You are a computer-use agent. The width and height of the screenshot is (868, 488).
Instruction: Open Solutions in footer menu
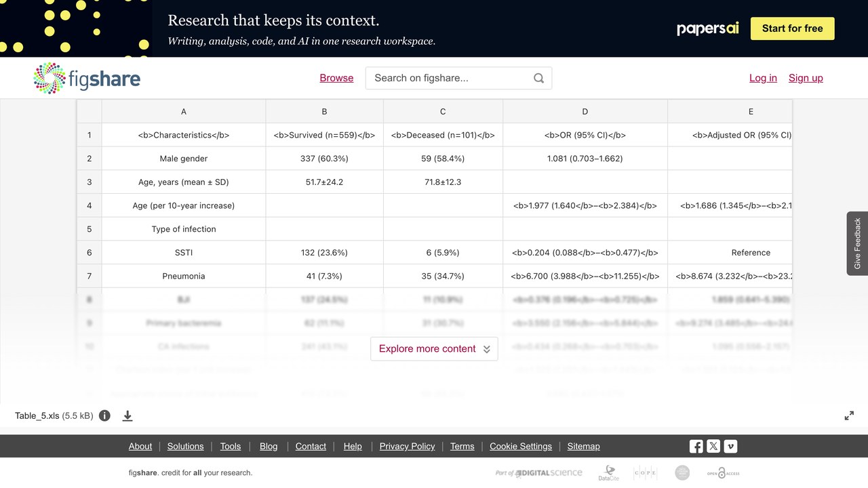pyautogui.click(x=185, y=446)
